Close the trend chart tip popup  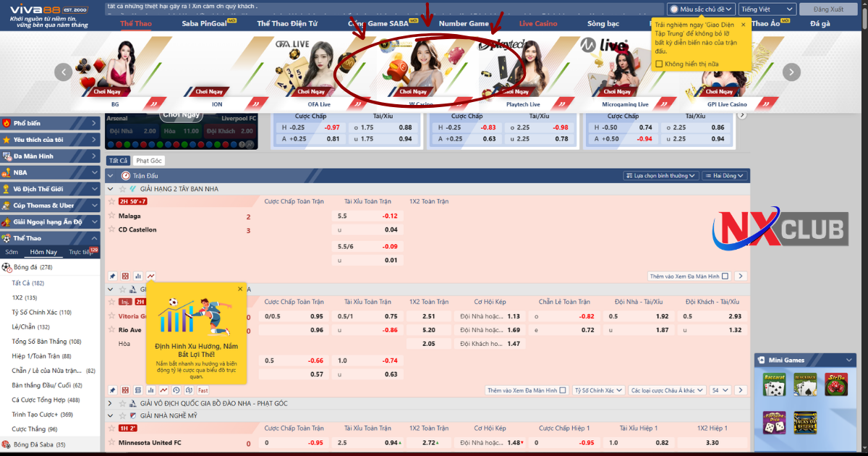tap(240, 289)
